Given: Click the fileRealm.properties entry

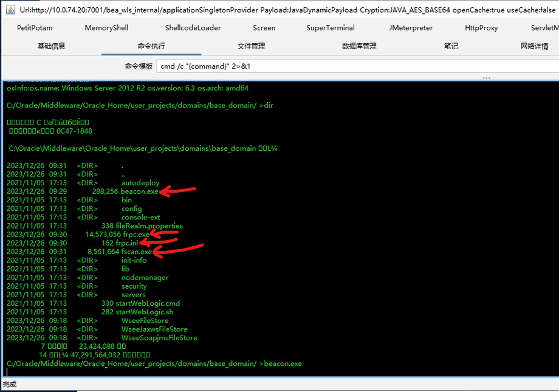Looking at the screenshot, I should [x=149, y=226].
